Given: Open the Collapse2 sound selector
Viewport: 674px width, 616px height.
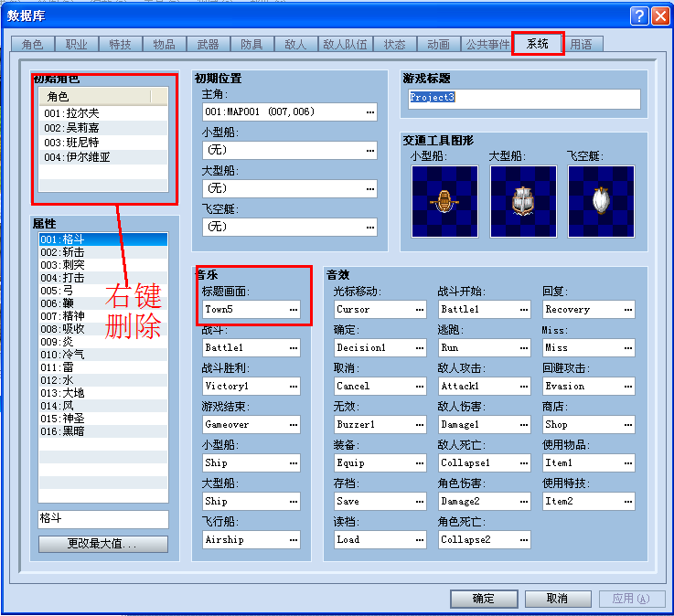Looking at the screenshot, I should (485, 539).
